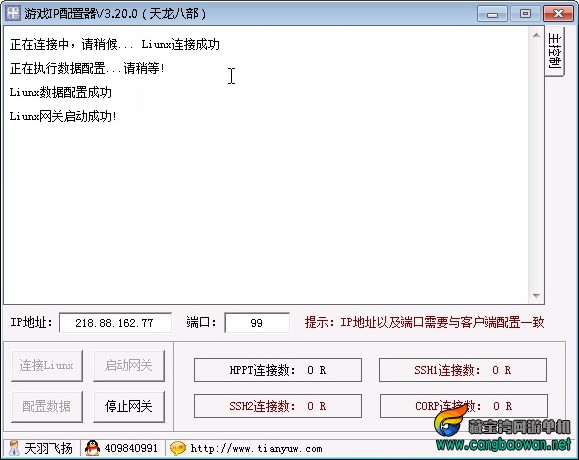Click the SSH2连接数 counter box

[278, 406]
